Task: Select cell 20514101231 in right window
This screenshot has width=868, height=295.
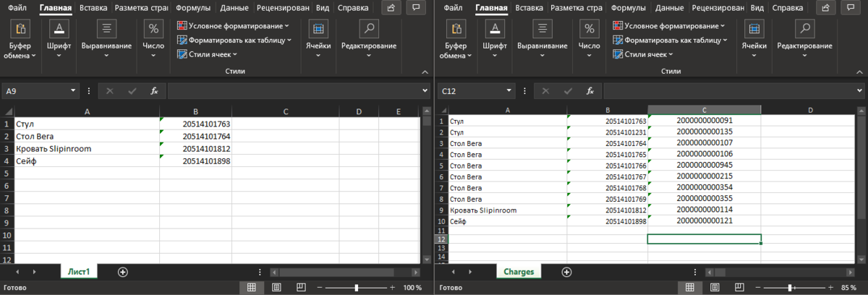Action: [608, 132]
